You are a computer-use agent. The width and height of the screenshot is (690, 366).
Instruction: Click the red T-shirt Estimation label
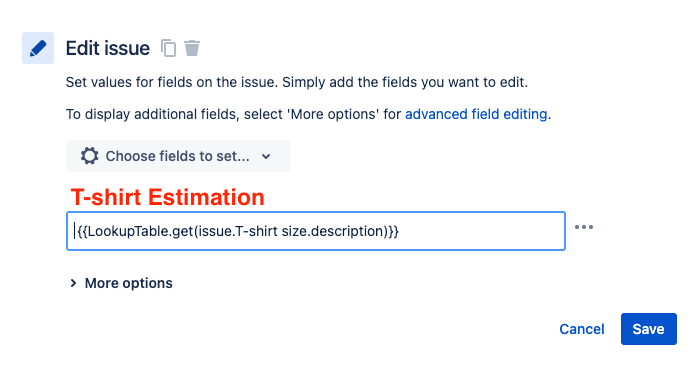coord(168,197)
